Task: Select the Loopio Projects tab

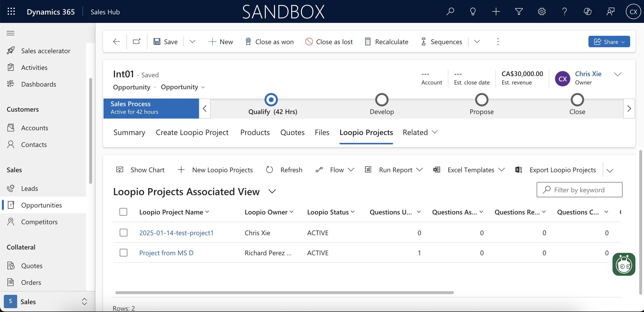Action: tap(366, 132)
